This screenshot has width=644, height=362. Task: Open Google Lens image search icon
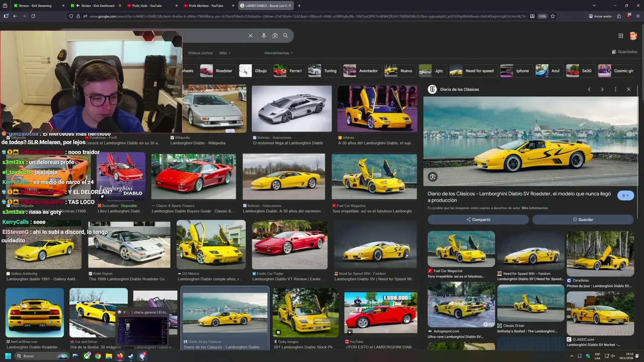(275, 36)
